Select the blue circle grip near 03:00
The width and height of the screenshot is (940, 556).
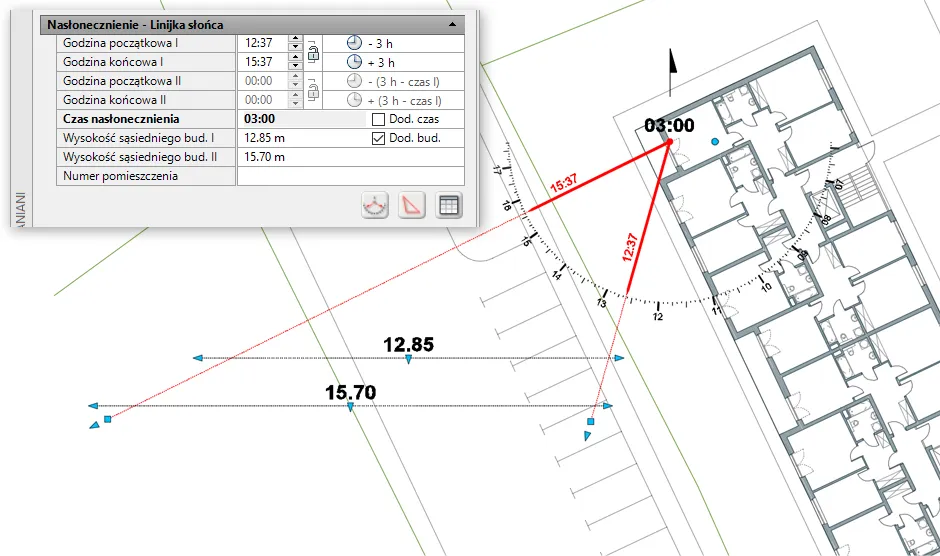pyautogui.click(x=714, y=143)
